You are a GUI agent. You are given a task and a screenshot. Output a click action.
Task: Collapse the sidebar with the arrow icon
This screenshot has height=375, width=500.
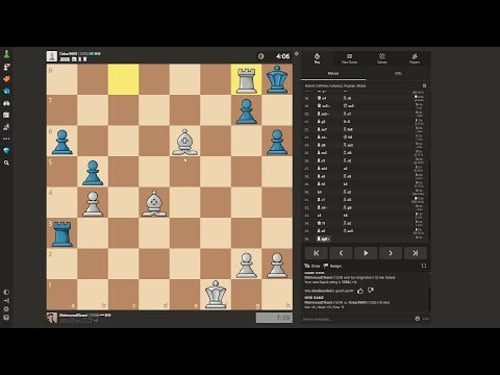click(x=6, y=301)
